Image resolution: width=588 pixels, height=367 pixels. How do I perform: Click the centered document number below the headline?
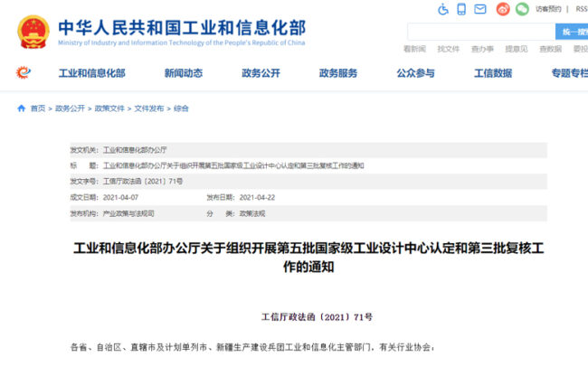click(x=317, y=317)
